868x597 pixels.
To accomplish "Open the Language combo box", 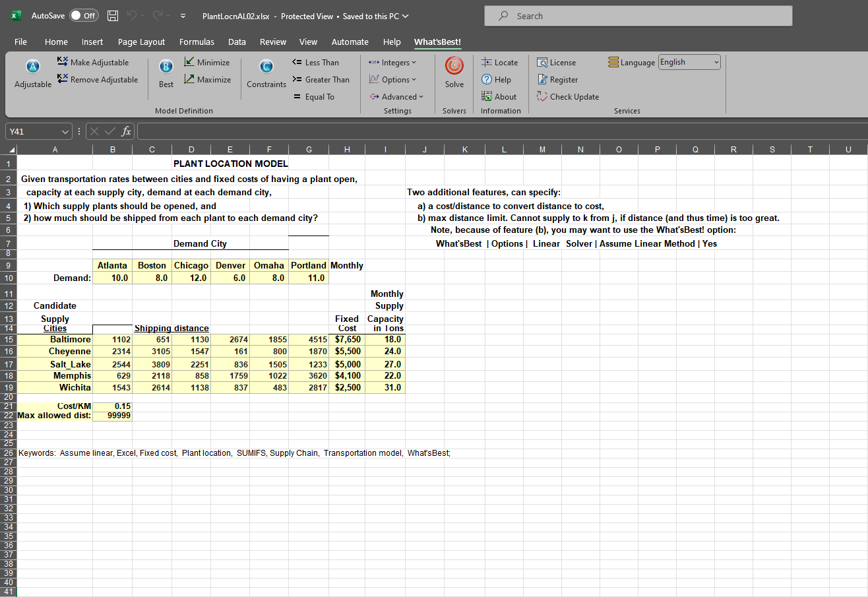I will click(x=689, y=63).
